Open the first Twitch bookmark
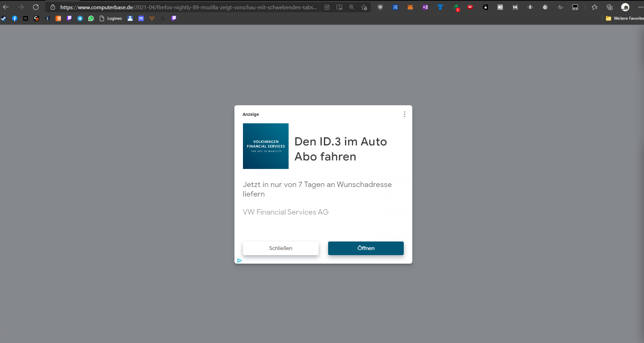Viewport: 644px width, 343px height. (69, 18)
